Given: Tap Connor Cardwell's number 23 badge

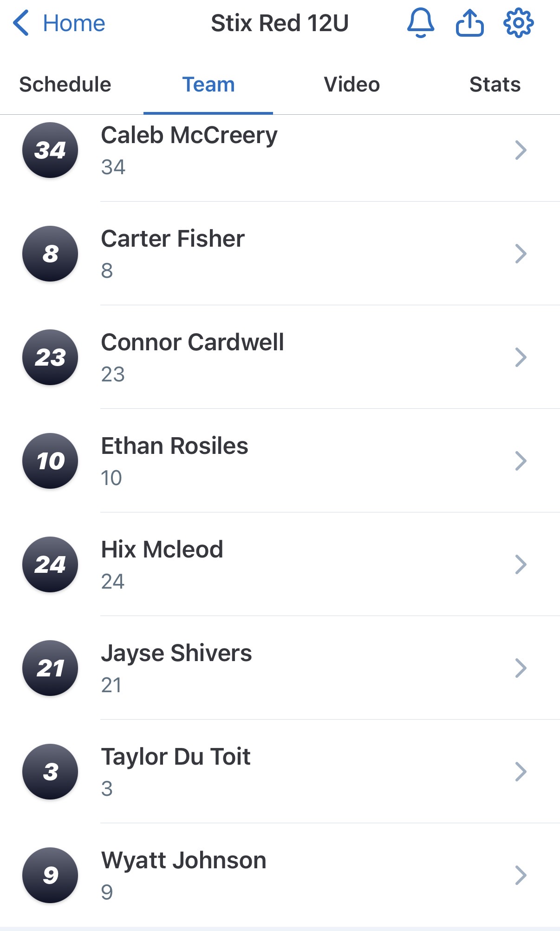Looking at the screenshot, I should tap(50, 357).
